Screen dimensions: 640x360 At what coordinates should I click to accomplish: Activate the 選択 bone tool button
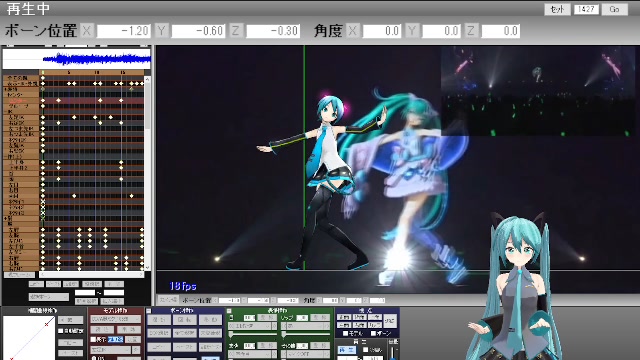159,320
